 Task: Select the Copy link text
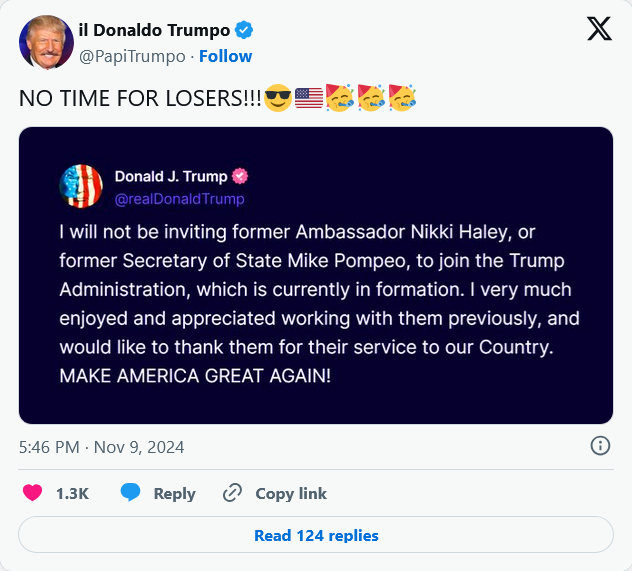point(291,493)
